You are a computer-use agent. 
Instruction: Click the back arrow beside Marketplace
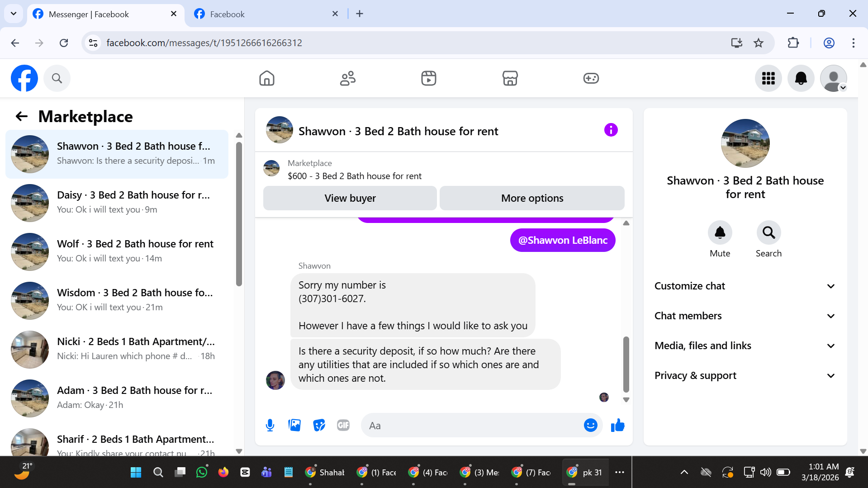[x=22, y=117]
